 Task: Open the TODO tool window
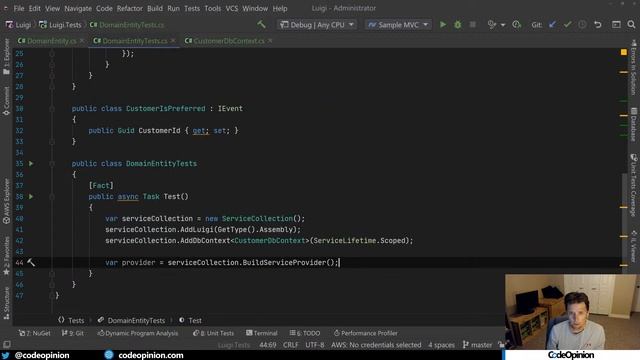[305, 333]
